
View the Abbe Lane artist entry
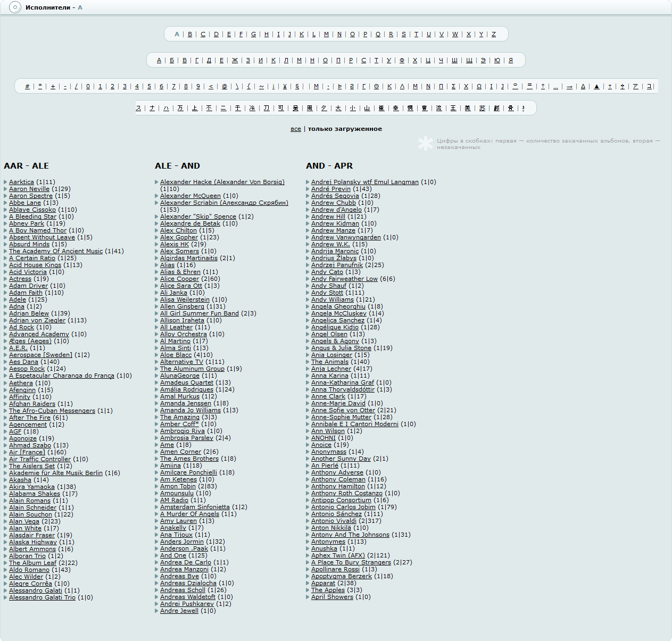25,203
